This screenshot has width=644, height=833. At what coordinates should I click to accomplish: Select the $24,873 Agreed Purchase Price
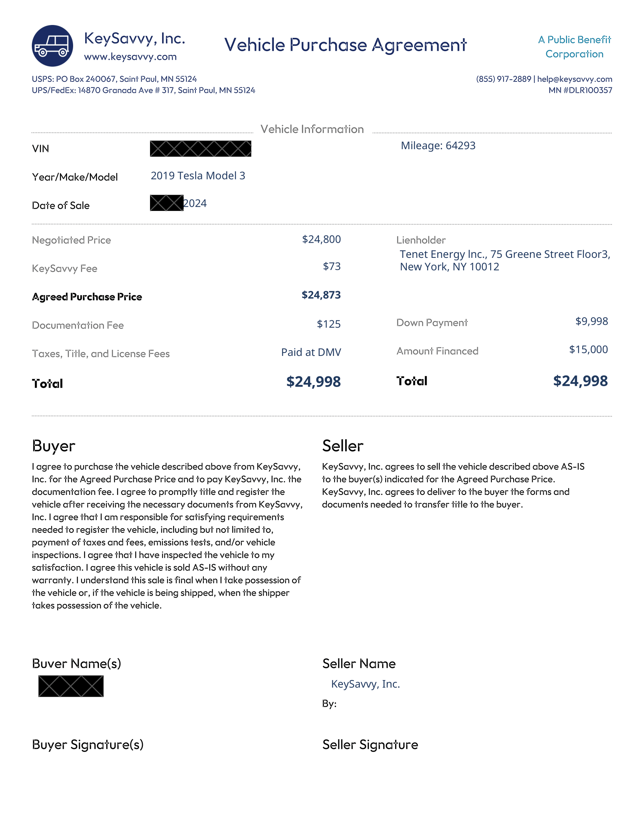[321, 295]
